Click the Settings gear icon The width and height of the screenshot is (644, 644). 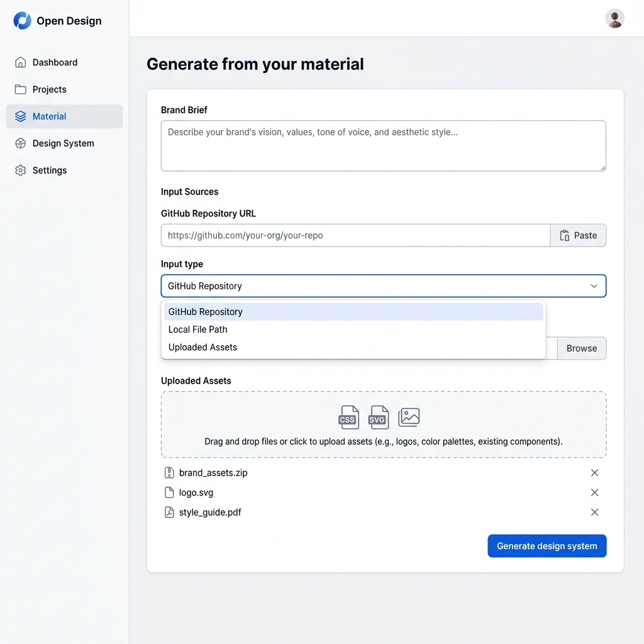(21, 170)
